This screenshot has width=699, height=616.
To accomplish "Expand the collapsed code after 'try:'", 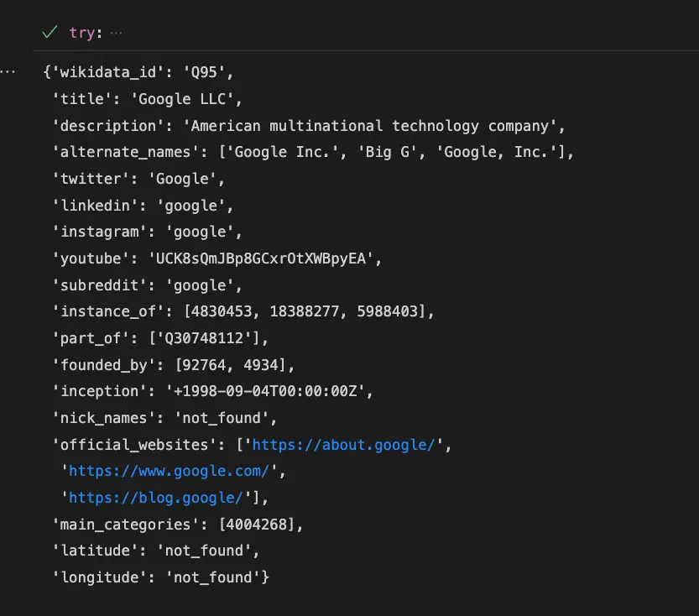I will pos(116,33).
